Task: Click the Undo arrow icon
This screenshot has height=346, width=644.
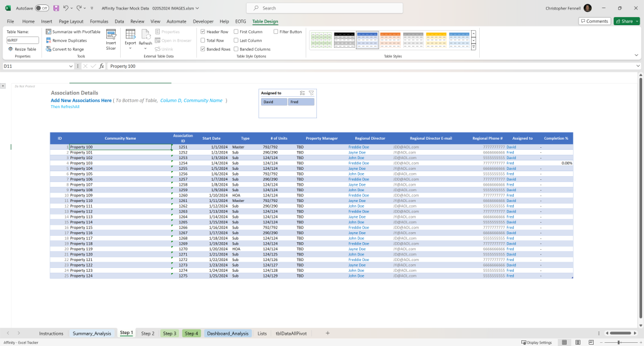Action: tap(65, 8)
